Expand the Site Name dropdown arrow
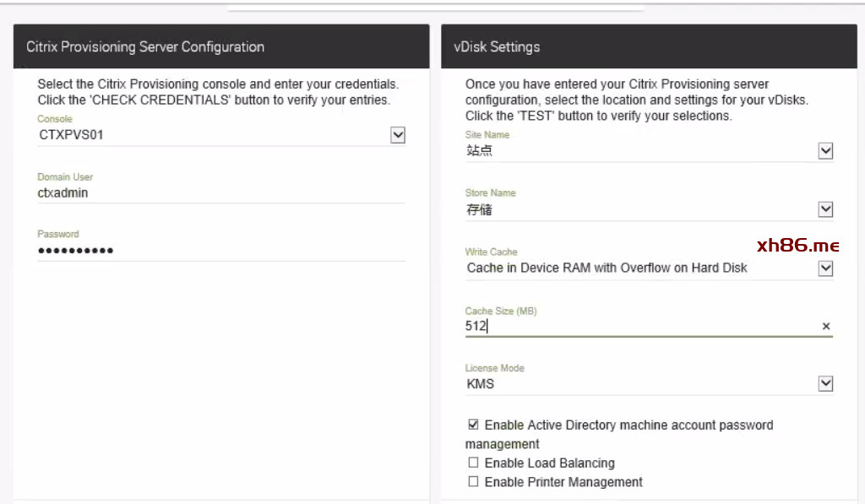Image resolution: width=865 pixels, height=504 pixels. point(825,151)
